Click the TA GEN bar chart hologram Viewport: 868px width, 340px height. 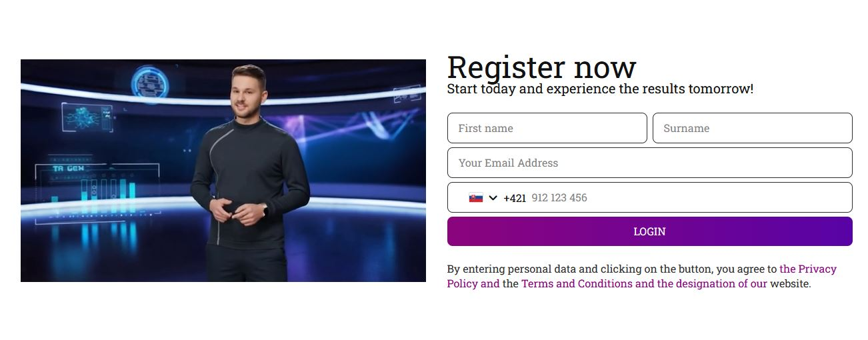(100, 187)
